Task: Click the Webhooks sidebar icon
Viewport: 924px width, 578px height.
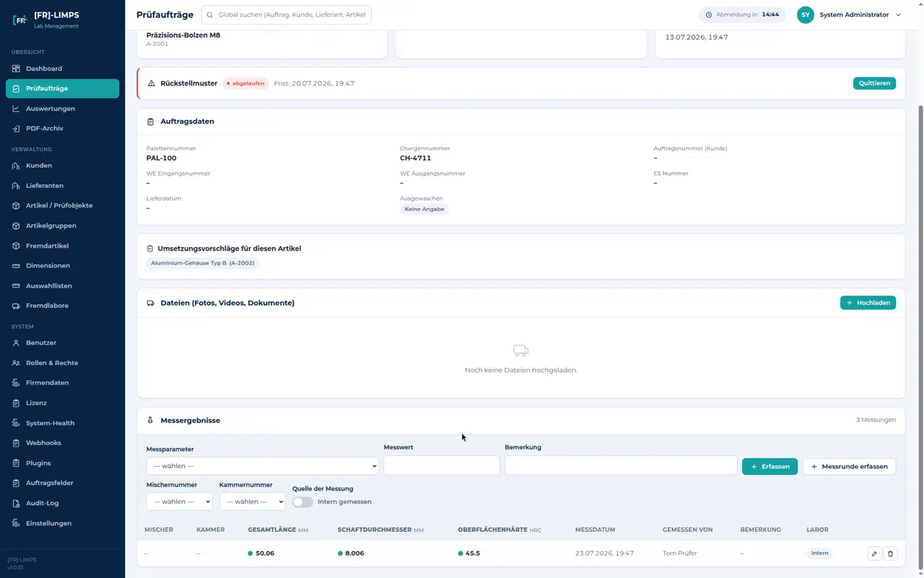Action: 16,443
